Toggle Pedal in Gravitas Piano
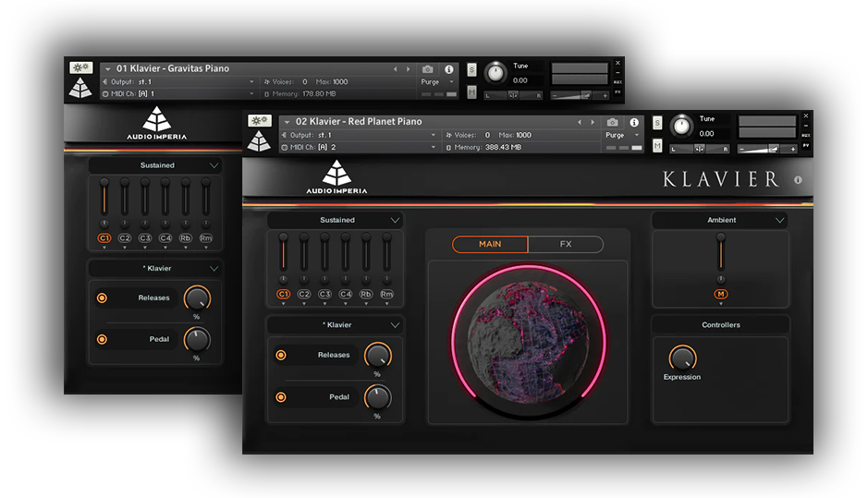868x498 pixels. coord(102,339)
